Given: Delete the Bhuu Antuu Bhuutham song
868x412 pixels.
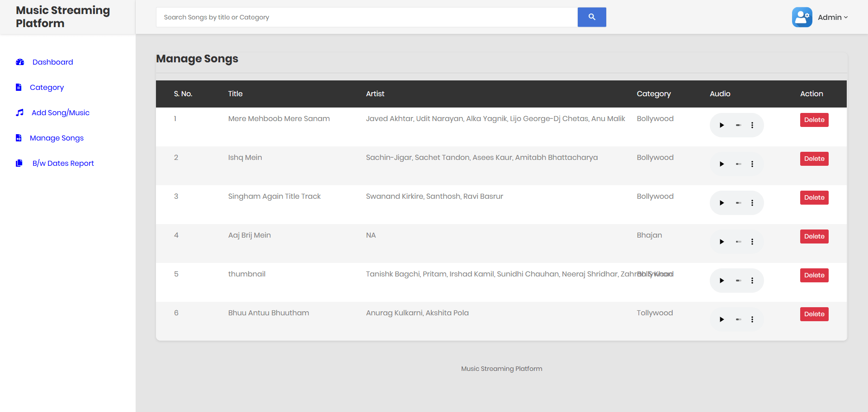Looking at the screenshot, I should (814, 314).
